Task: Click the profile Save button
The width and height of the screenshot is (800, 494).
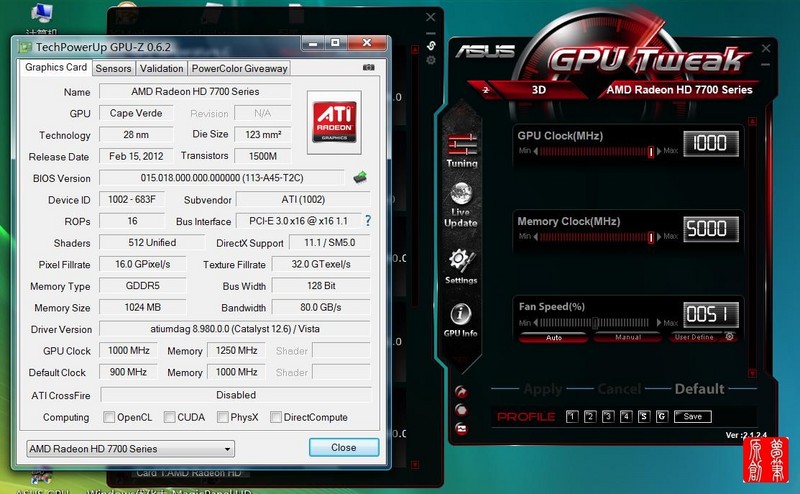Action: pos(692,416)
